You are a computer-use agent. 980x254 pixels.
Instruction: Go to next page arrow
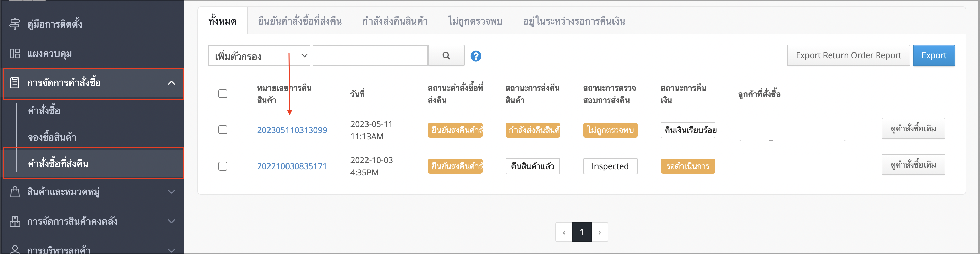(600, 232)
